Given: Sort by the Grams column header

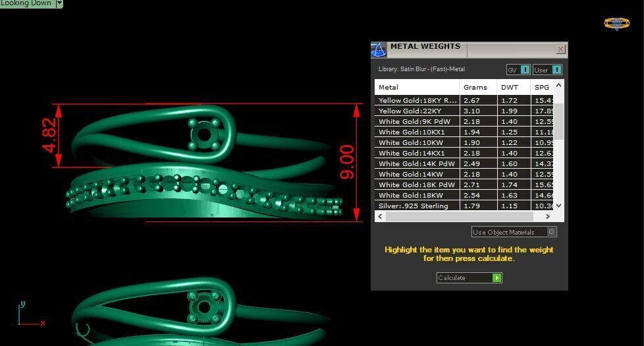Looking at the screenshot, I should click(478, 87).
